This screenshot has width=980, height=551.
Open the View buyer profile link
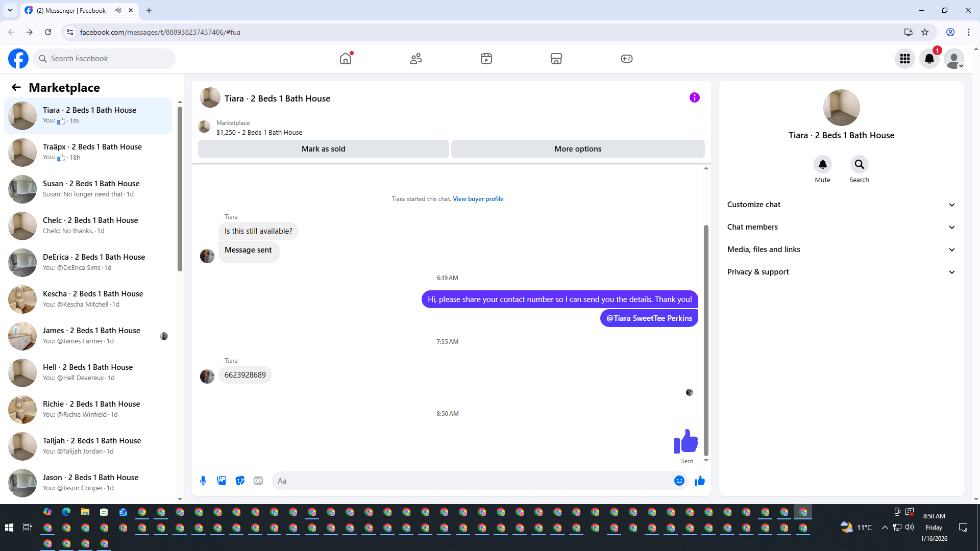[x=478, y=199]
